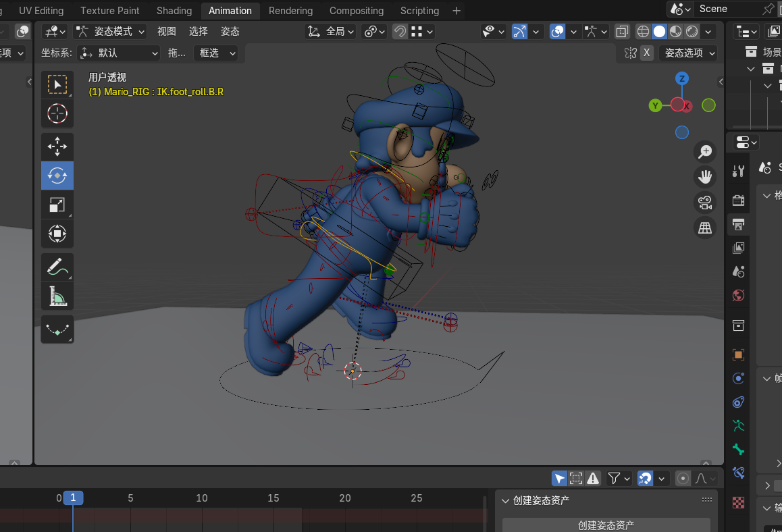Toggle camera view icon
Viewport: 782px width, 532px height.
pyautogui.click(x=705, y=203)
